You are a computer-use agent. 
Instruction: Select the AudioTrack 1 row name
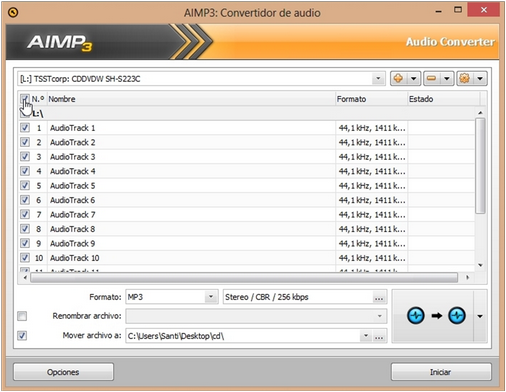click(73, 128)
